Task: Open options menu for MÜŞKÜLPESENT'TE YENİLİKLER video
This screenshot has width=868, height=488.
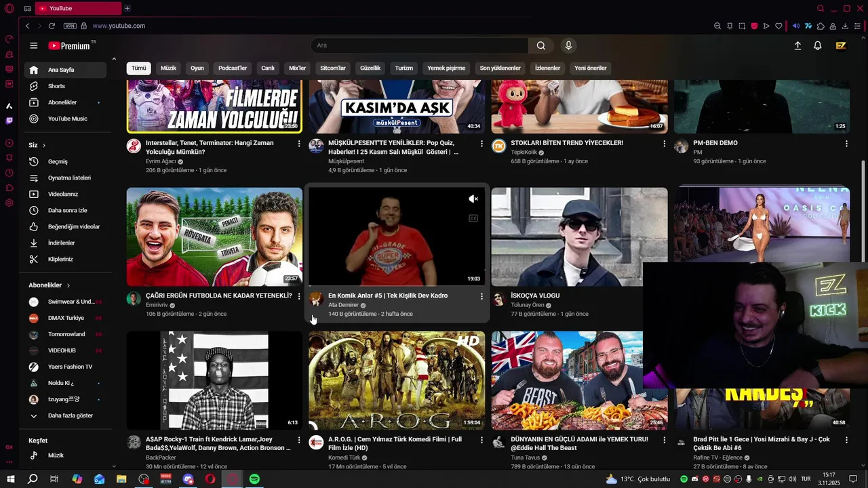Action: click(481, 144)
